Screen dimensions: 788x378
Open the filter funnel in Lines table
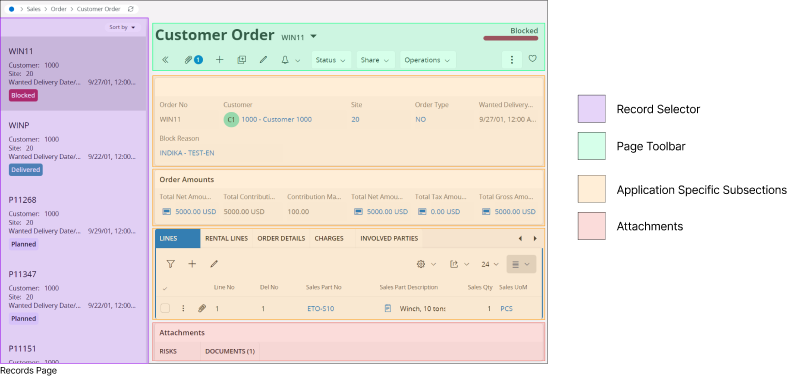click(170, 264)
